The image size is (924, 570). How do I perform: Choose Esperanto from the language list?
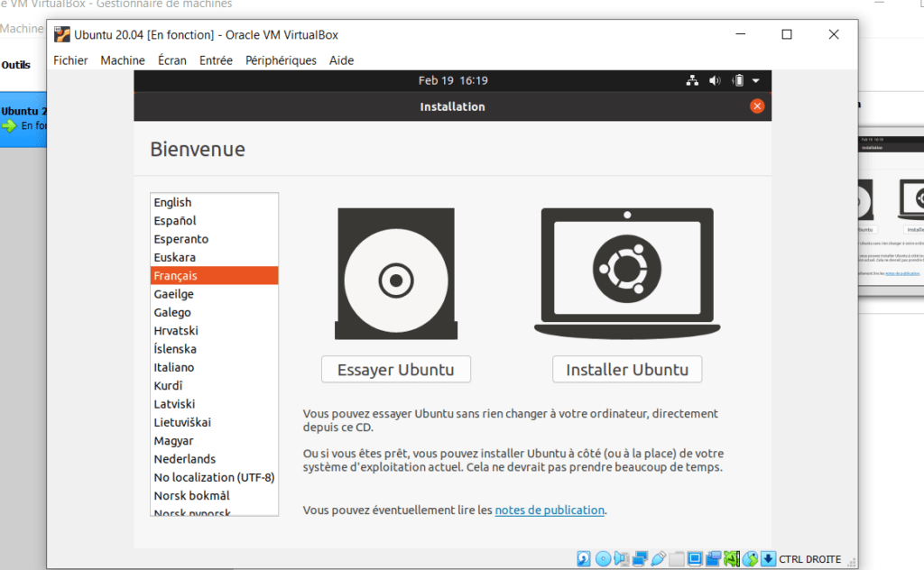[215, 238]
